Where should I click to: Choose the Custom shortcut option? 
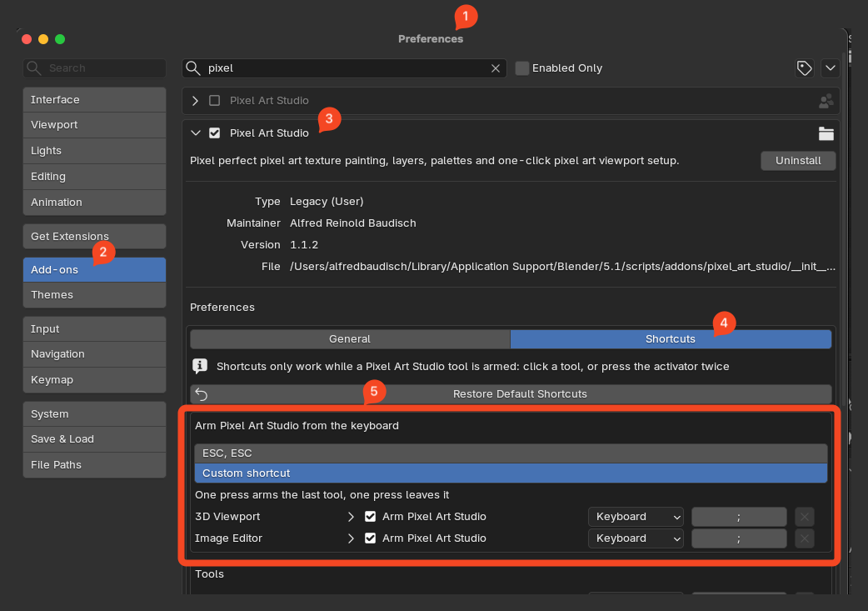511,473
